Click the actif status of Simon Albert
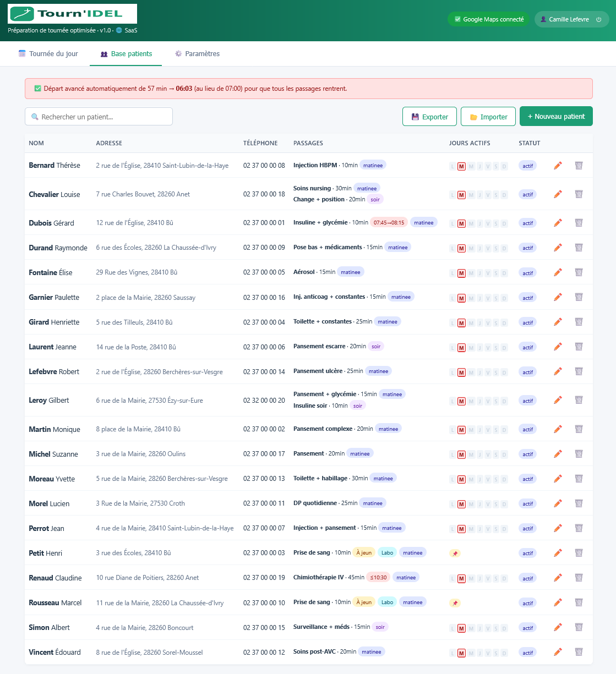 (527, 628)
